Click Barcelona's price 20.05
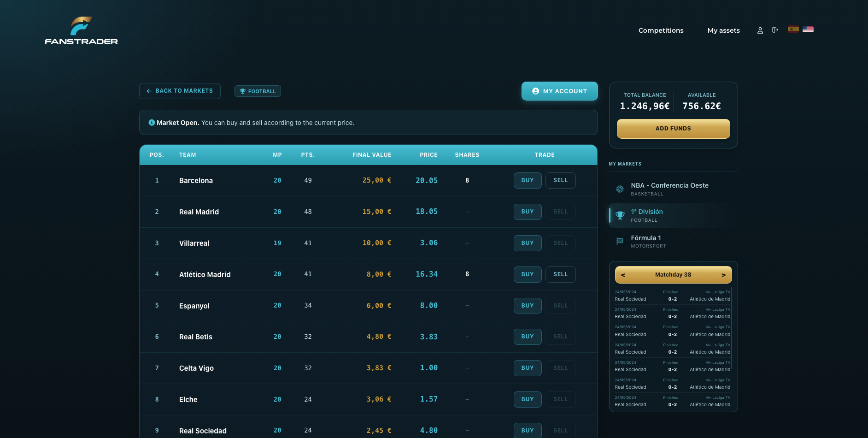 coord(427,180)
